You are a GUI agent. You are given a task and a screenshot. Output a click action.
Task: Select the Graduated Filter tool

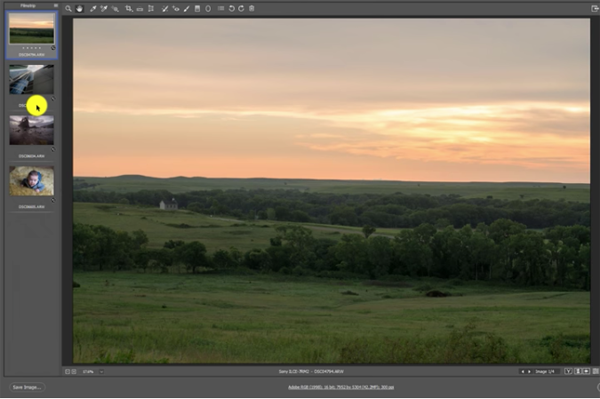(x=197, y=8)
